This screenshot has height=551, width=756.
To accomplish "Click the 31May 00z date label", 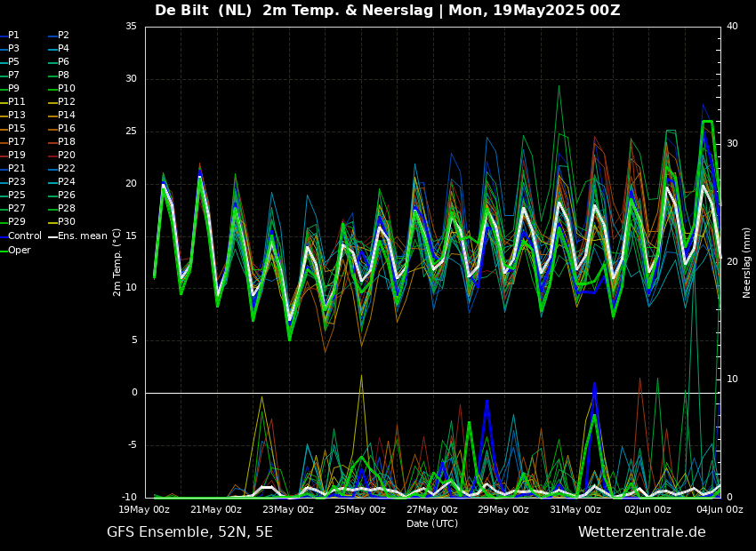I will 576,509.
